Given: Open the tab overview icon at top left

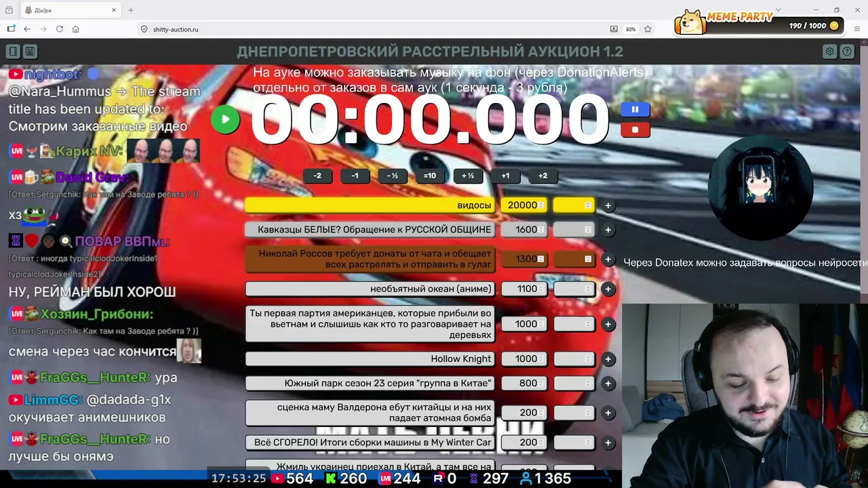Looking at the screenshot, I should [9, 10].
